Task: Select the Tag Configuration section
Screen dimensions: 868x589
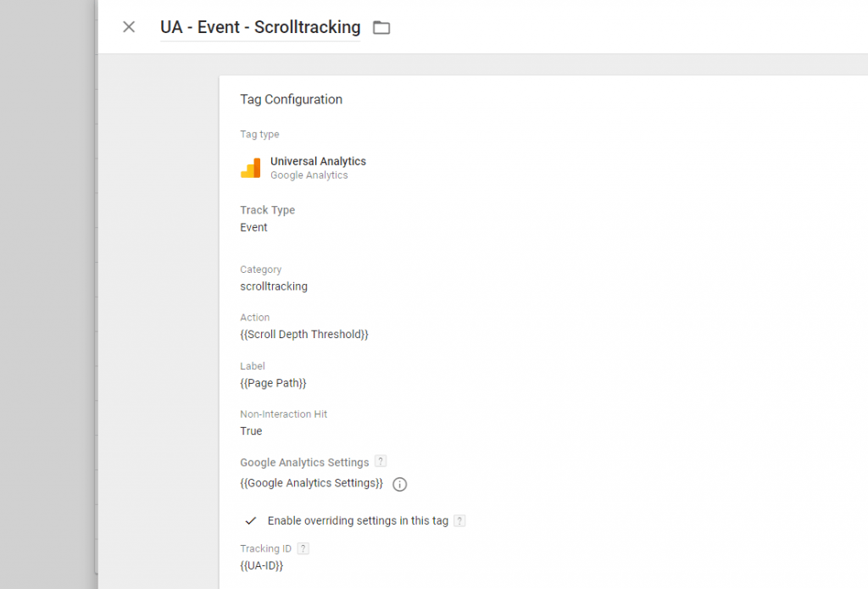Action: point(291,99)
